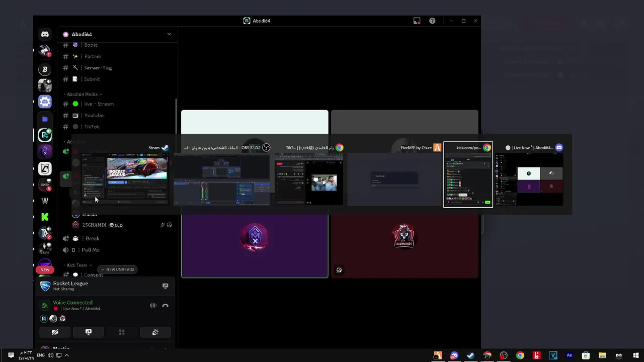644x362 pixels.
Task: Open File Explorer from taskbar
Action: coord(602,355)
